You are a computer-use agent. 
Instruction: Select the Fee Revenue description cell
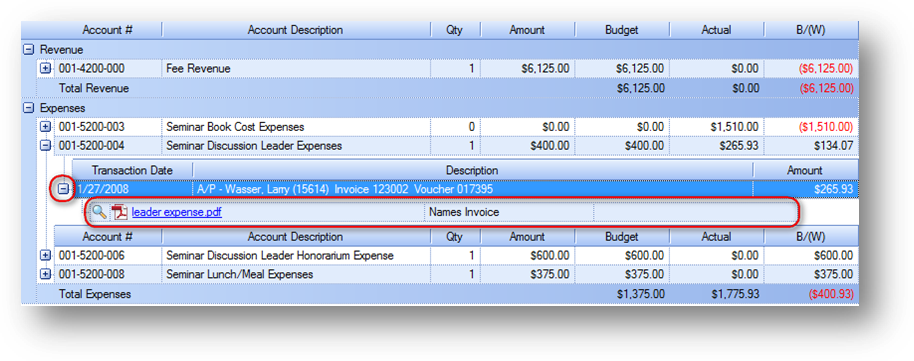pos(296,69)
